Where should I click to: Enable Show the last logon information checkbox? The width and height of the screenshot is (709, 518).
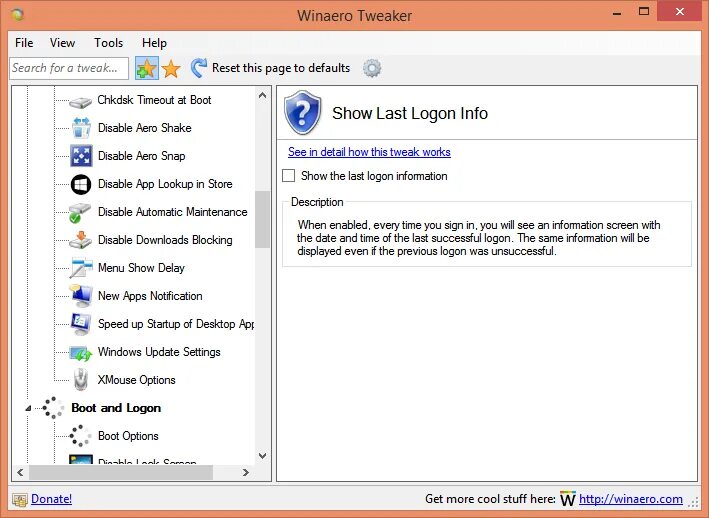pyautogui.click(x=288, y=176)
